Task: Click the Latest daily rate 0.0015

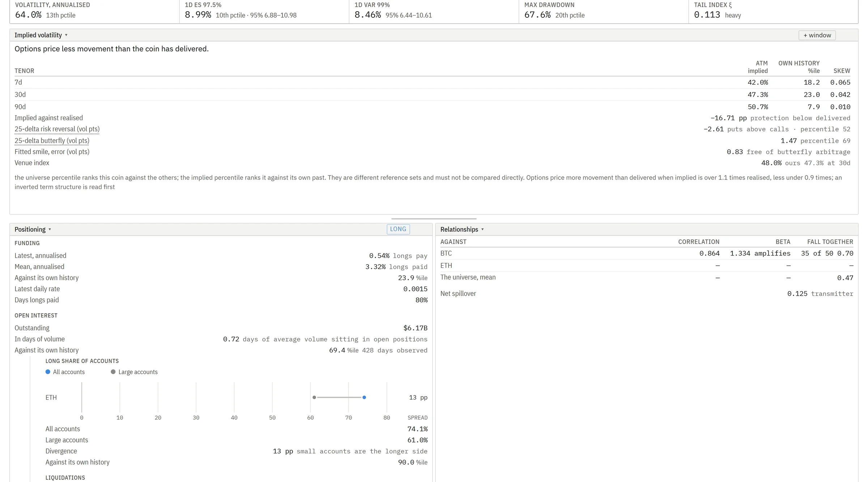Action: pyautogui.click(x=416, y=289)
